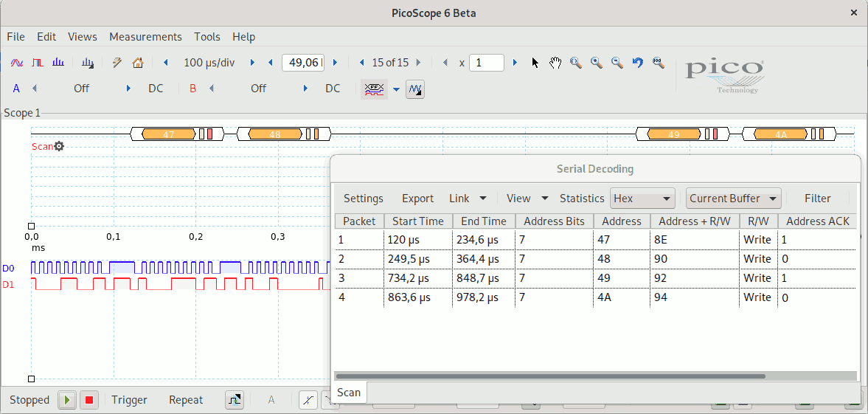Click the Address column header
Viewport: 868px width, 414px height.
622,221
